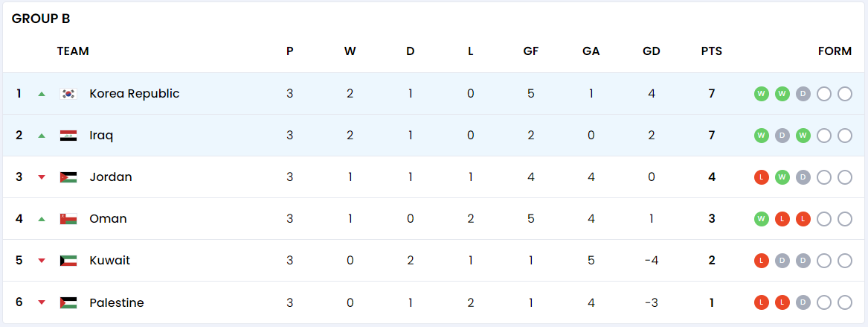Click the Palestine flag icon

coord(68,302)
